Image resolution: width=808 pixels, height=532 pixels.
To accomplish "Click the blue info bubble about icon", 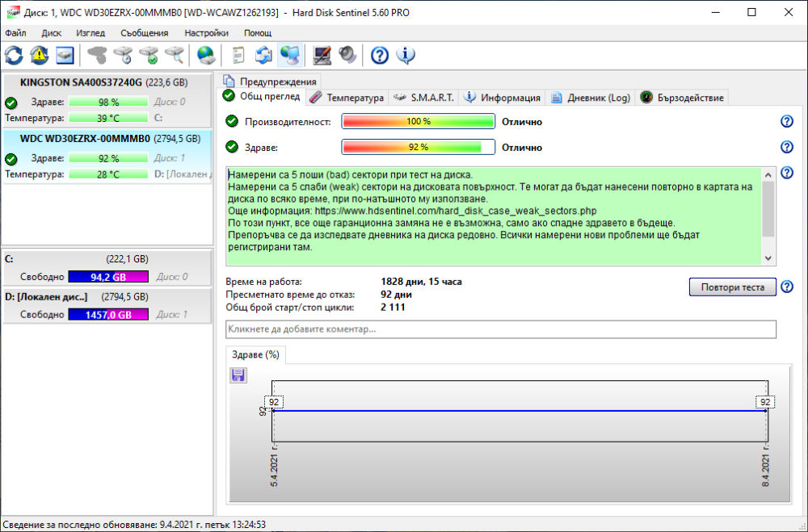I will (406, 55).
